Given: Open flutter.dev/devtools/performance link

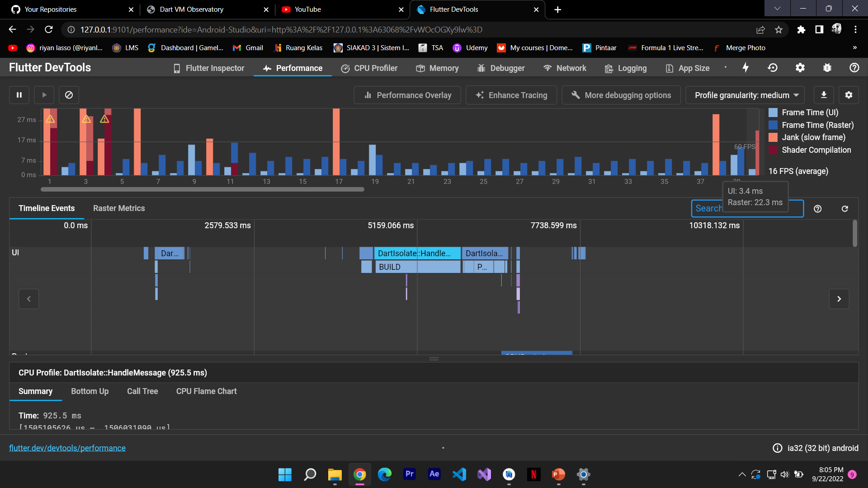Looking at the screenshot, I should (x=67, y=448).
